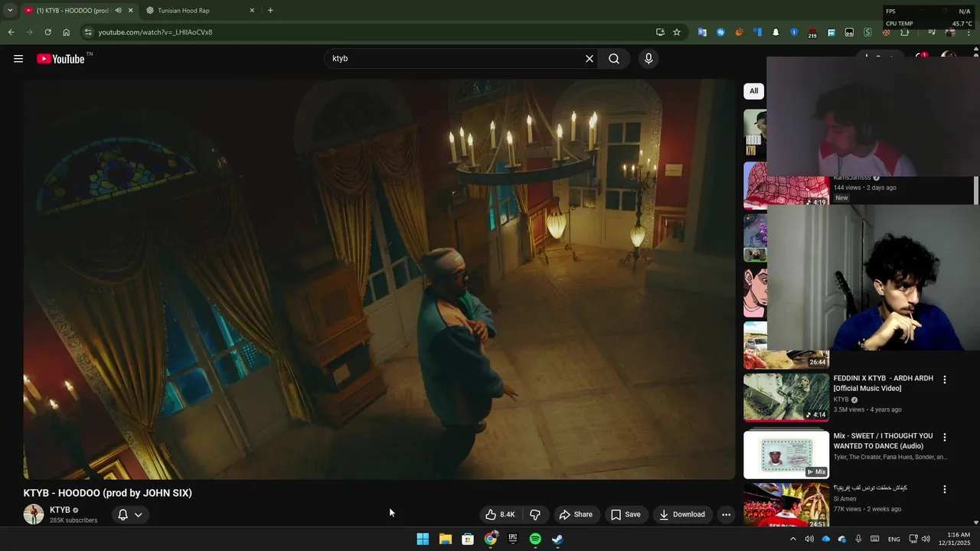
Task: Open the Shazam extension
Action: pyautogui.click(x=720, y=32)
